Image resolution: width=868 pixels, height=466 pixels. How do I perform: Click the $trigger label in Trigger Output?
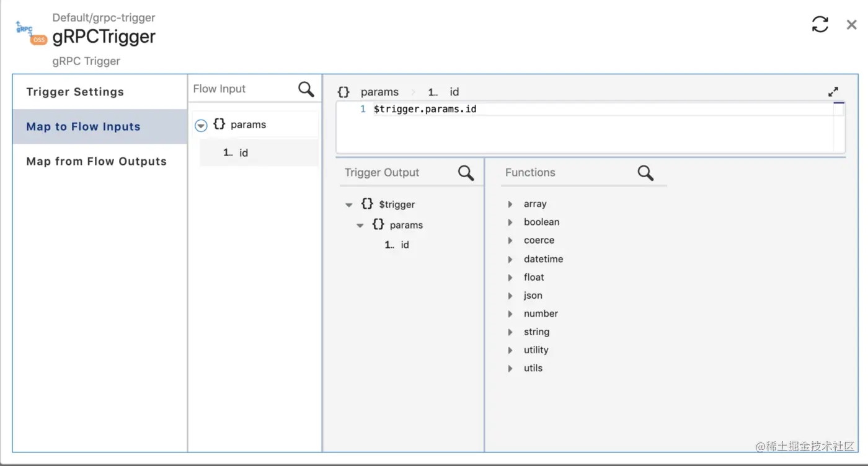pyautogui.click(x=397, y=204)
